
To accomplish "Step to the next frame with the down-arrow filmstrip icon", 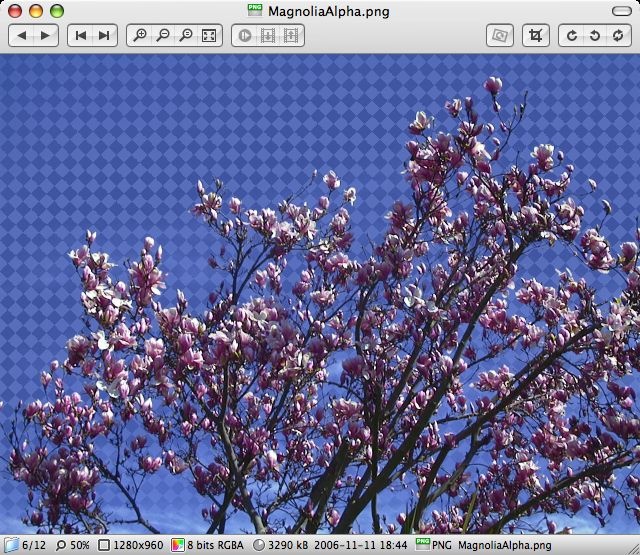I will click(x=268, y=36).
